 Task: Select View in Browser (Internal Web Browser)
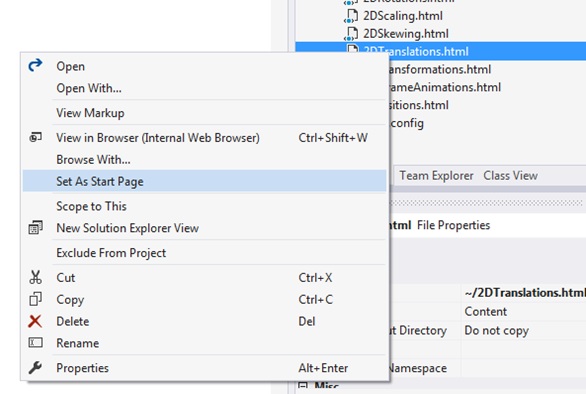coord(204,138)
